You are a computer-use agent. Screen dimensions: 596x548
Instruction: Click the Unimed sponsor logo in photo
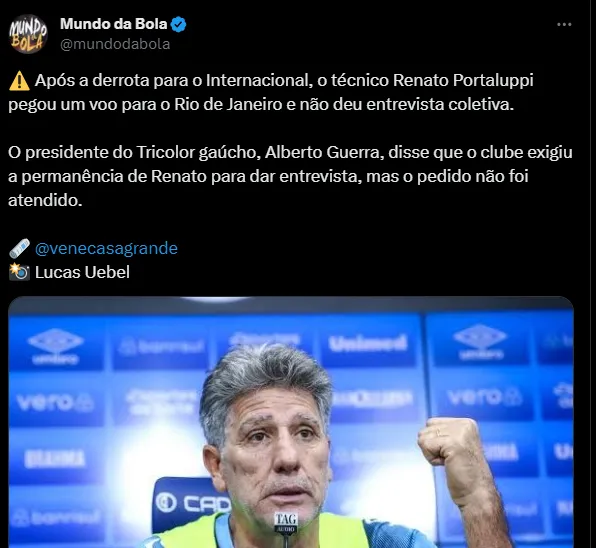(368, 344)
